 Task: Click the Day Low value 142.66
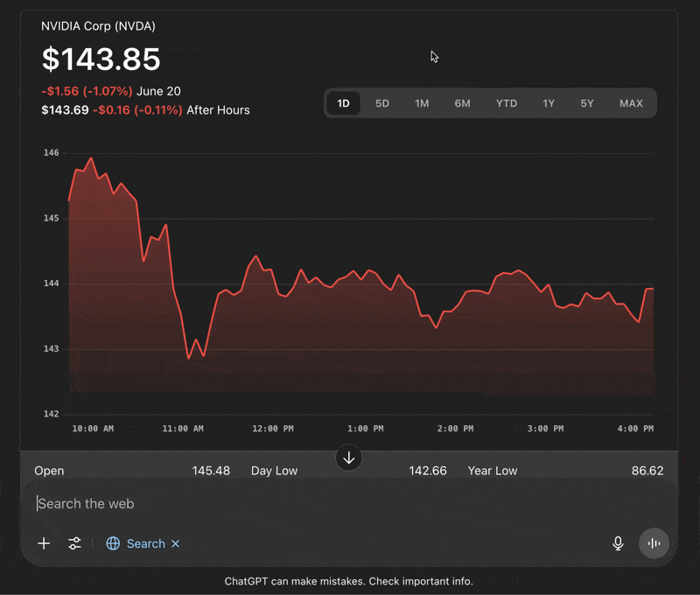pyautogui.click(x=428, y=471)
